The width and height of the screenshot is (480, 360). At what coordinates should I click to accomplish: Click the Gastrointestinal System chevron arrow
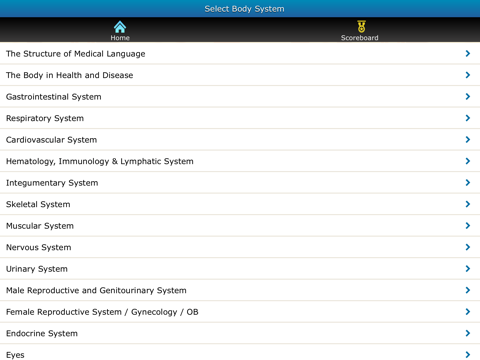[x=468, y=96]
